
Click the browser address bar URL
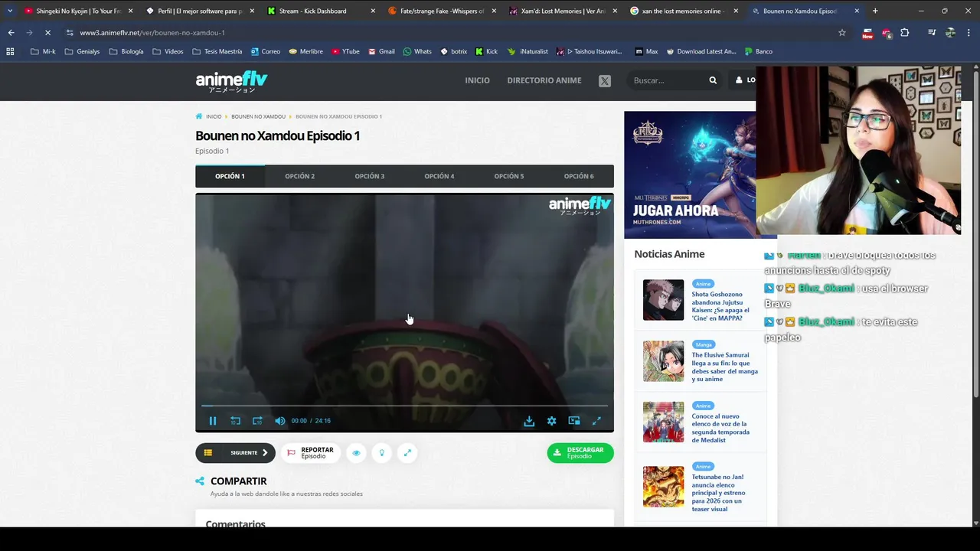[152, 33]
